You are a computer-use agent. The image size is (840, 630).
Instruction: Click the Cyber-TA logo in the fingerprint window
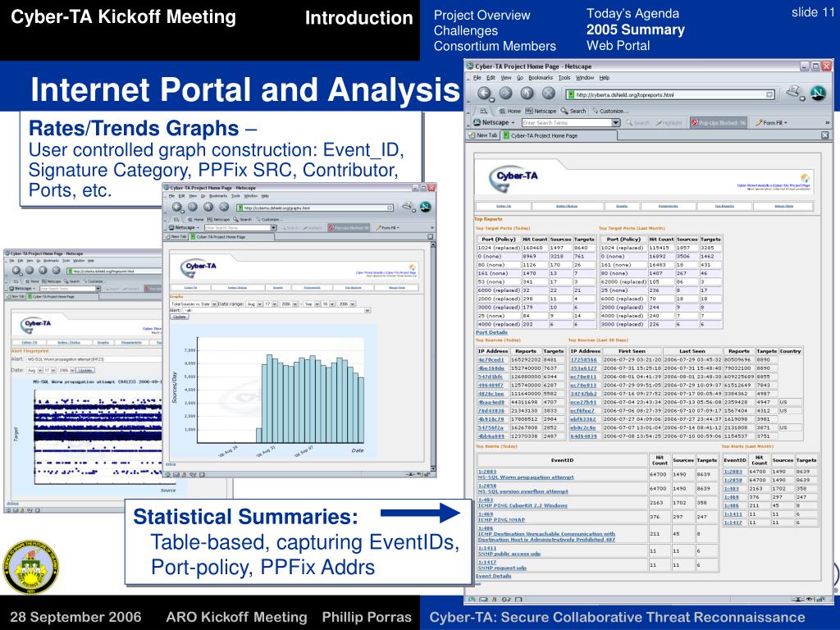[35, 325]
